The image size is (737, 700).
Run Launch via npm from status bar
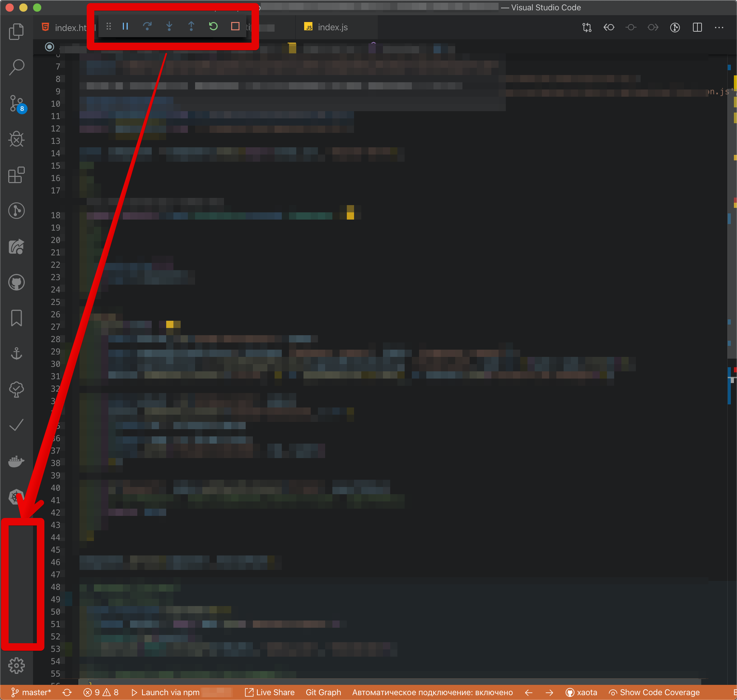pyautogui.click(x=165, y=692)
